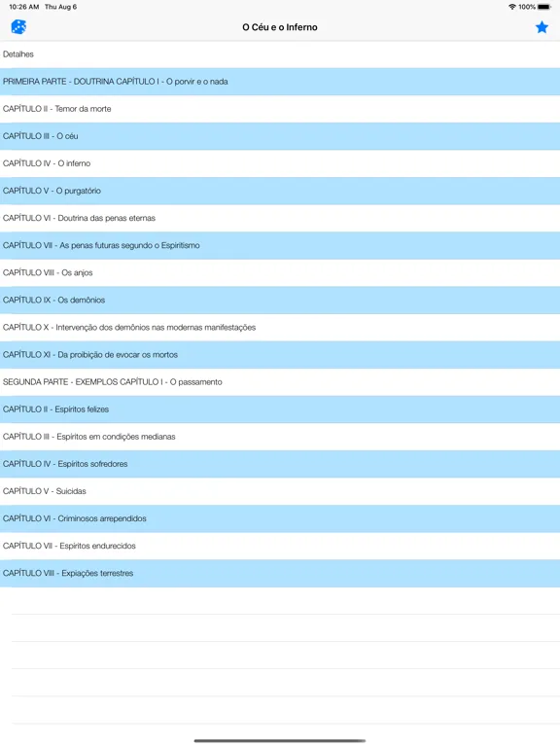Open the Detalhes row
This screenshot has width=560, height=747.
point(280,54)
